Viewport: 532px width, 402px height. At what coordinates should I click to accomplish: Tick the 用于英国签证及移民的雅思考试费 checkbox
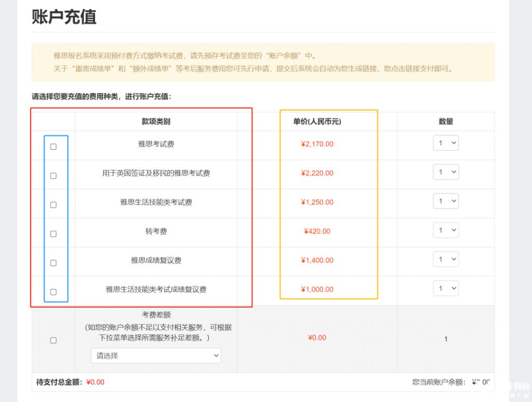(54, 176)
